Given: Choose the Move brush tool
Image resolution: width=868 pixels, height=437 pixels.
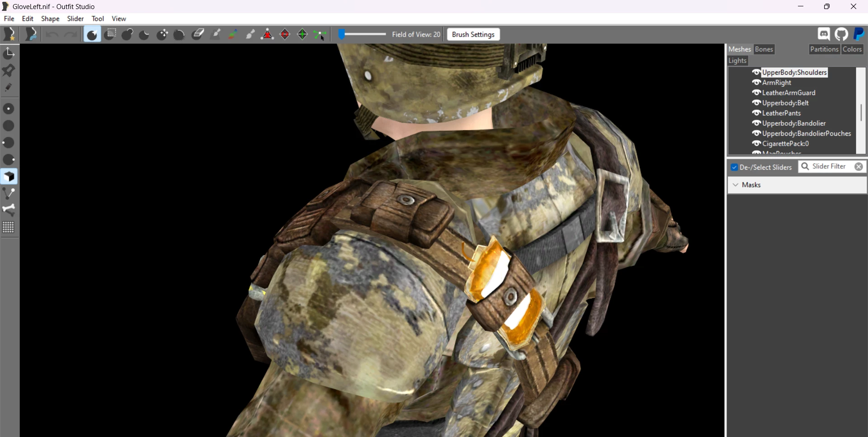Looking at the screenshot, I should click(x=162, y=34).
